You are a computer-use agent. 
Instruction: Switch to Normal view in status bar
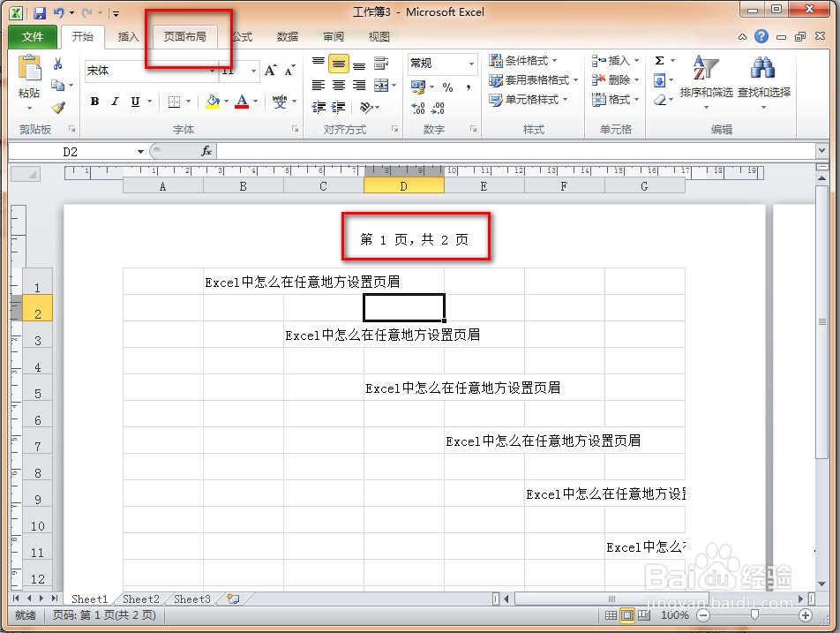click(x=611, y=615)
